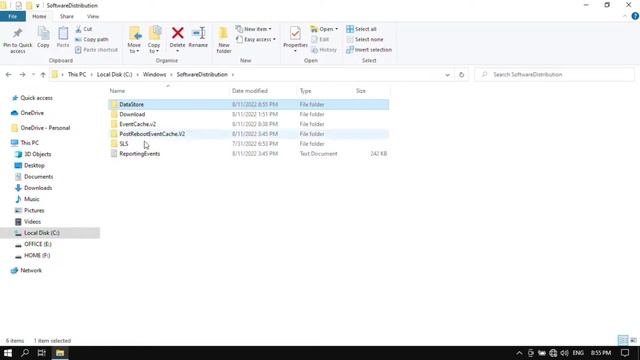640x360 pixels.
Task: Click the Search SoftwareDistribution field
Action: 555,75
